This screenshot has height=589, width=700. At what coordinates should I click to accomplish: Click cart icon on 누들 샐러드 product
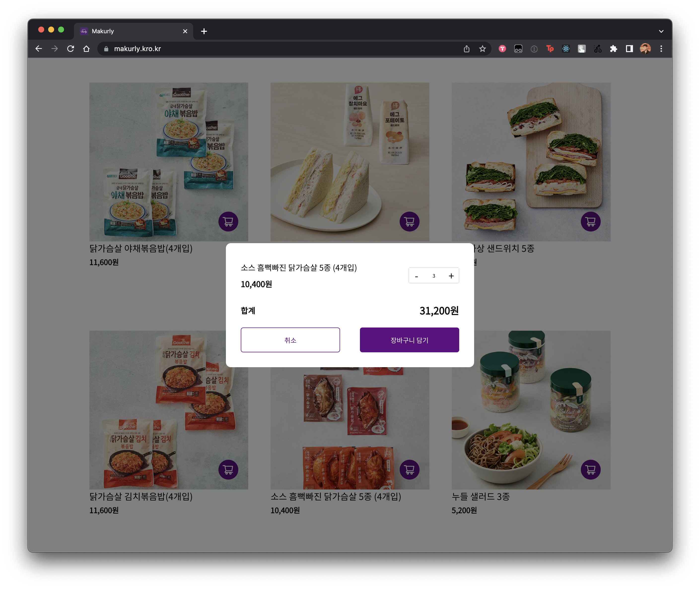pyautogui.click(x=590, y=469)
